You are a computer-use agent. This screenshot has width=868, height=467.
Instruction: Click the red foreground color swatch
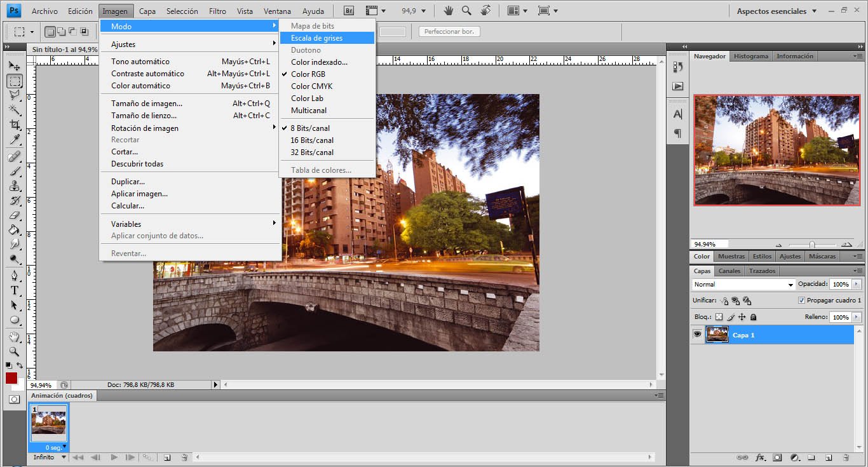point(11,378)
